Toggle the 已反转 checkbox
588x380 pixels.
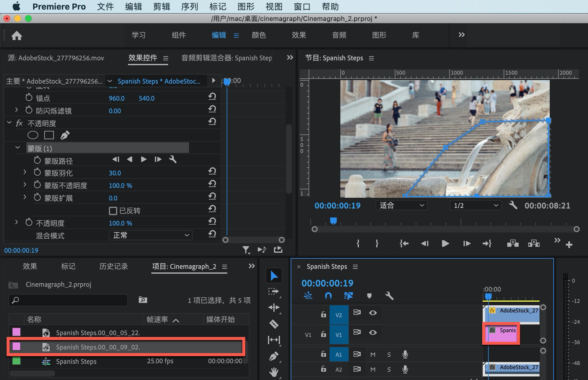click(113, 211)
